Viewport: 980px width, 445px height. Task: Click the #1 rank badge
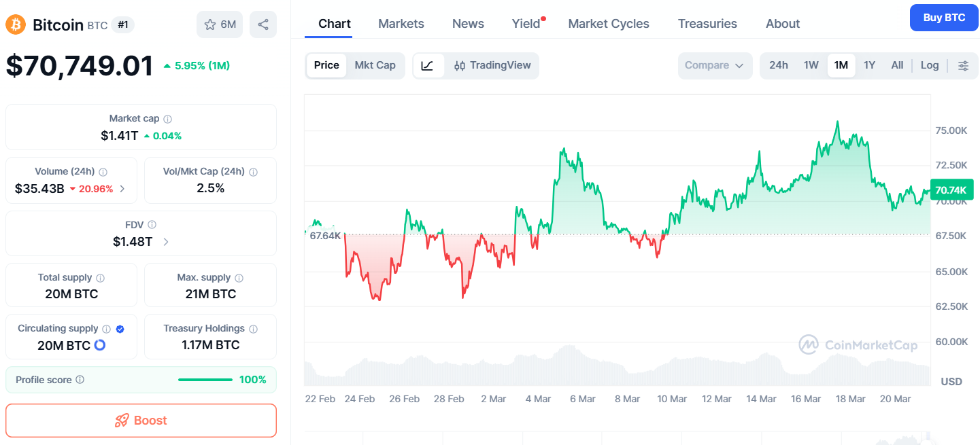coord(122,25)
